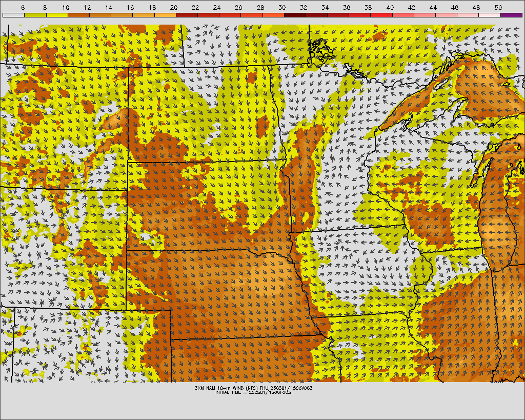Screen dimensions: 525x420
Task: Select legend swatch between 42 and 44
Action: (x=425, y=15)
